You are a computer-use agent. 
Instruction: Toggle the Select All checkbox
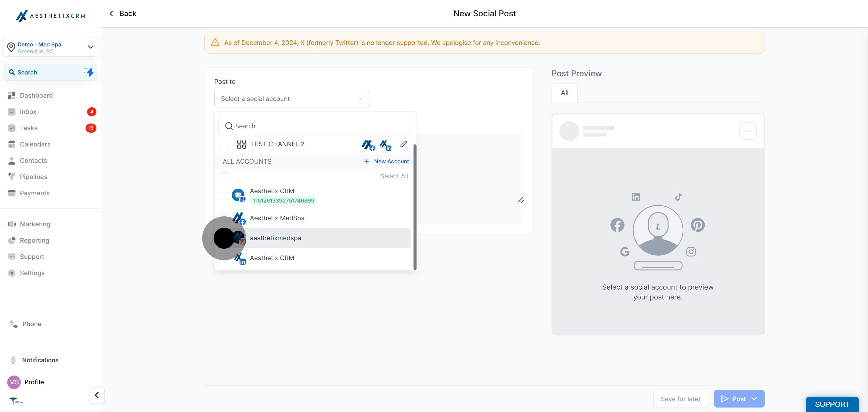click(224, 176)
